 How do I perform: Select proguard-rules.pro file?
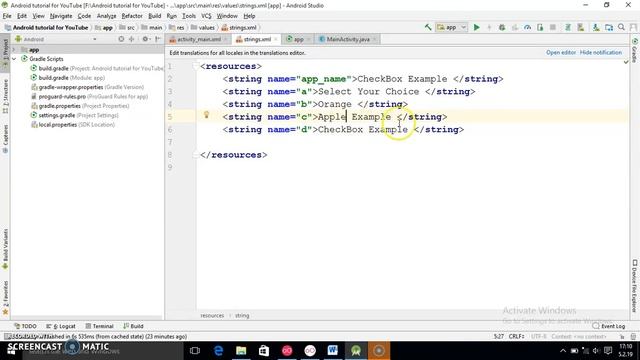(x=89, y=96)
